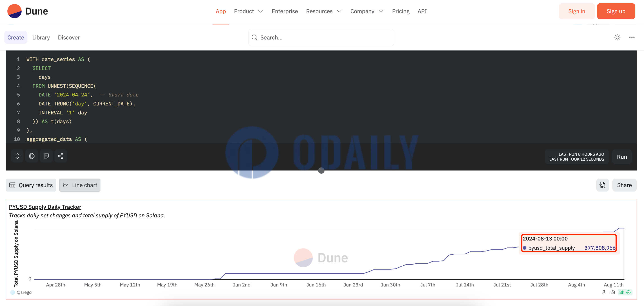Click line 5 start date '2024-04-24' in editor
Image resolution: width=644 pixels, height=306 pixels.
coord(72,95)
